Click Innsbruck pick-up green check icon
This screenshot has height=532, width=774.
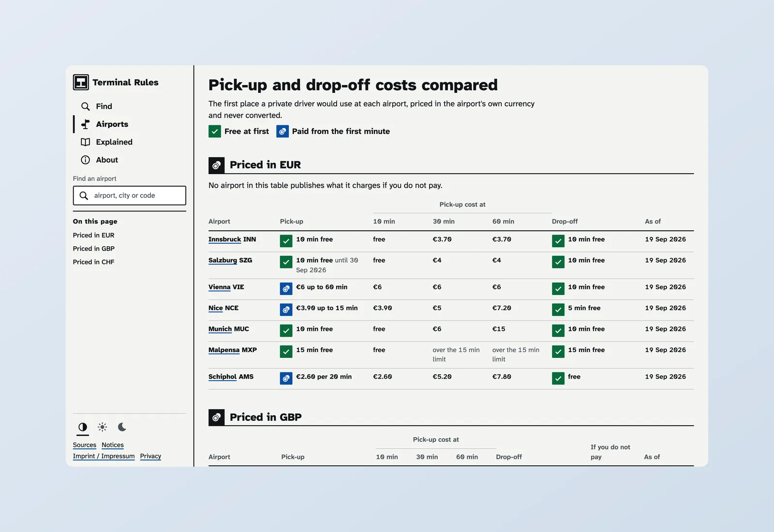tap(286, 241)
